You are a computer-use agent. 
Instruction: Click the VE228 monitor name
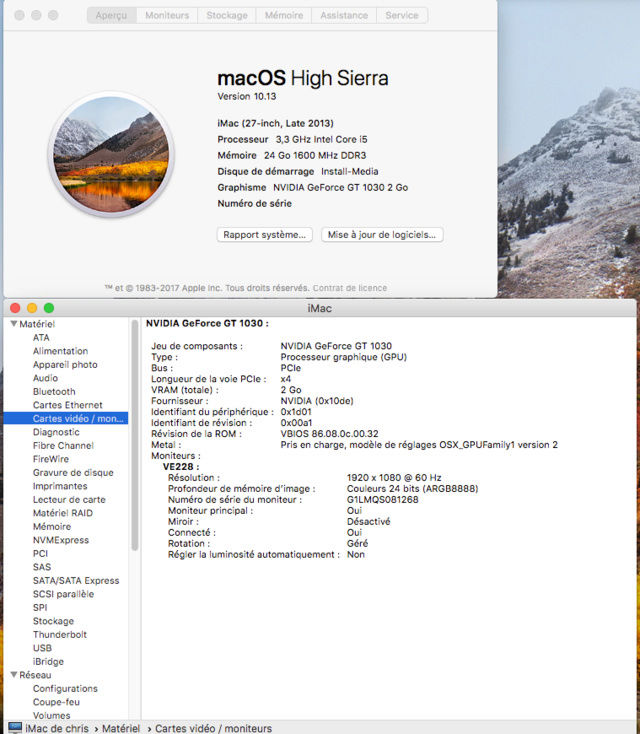[181, 466]
